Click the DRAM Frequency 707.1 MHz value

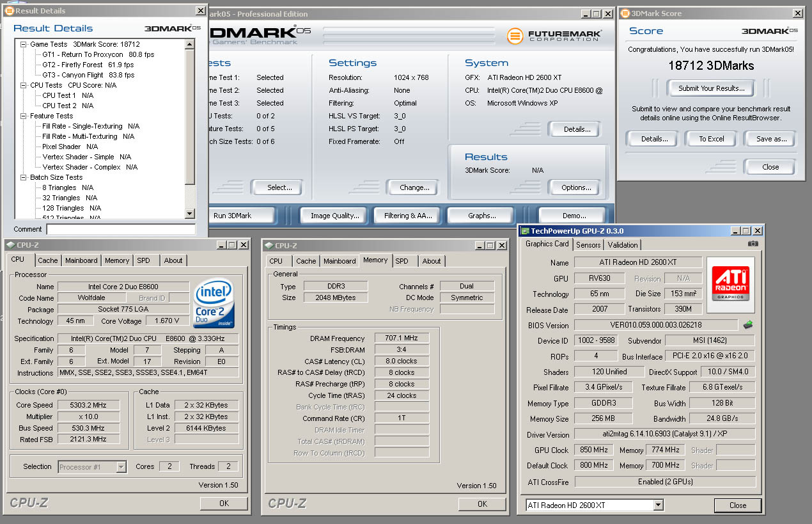[x=402, y=338]
